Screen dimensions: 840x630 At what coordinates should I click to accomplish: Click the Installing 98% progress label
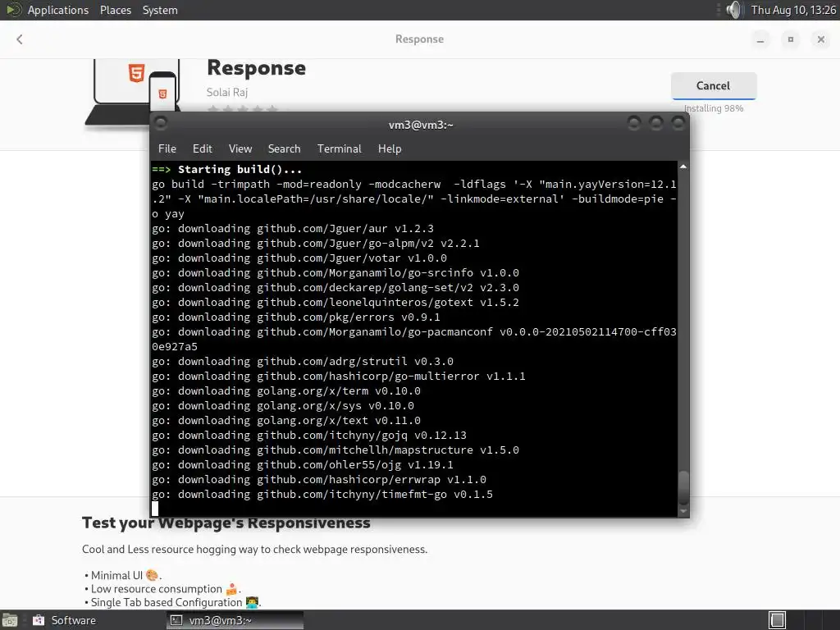pyautogui.click(x=714, y=108)
